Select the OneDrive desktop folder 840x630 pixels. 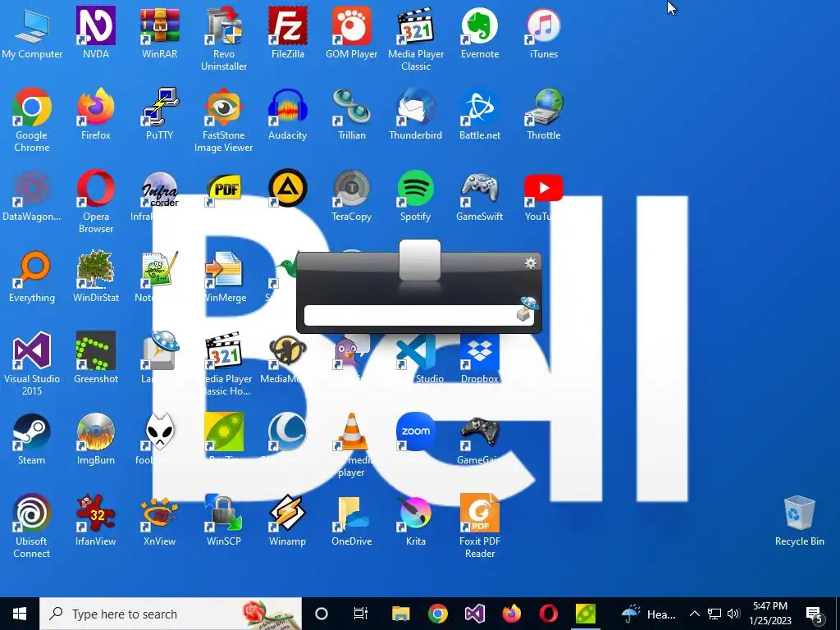[351, 520]
